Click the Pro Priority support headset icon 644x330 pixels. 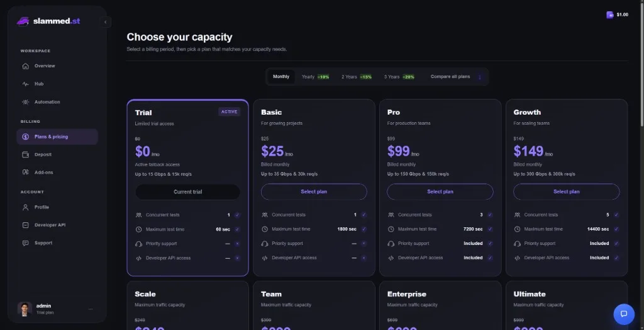click(x=391, y=244)
